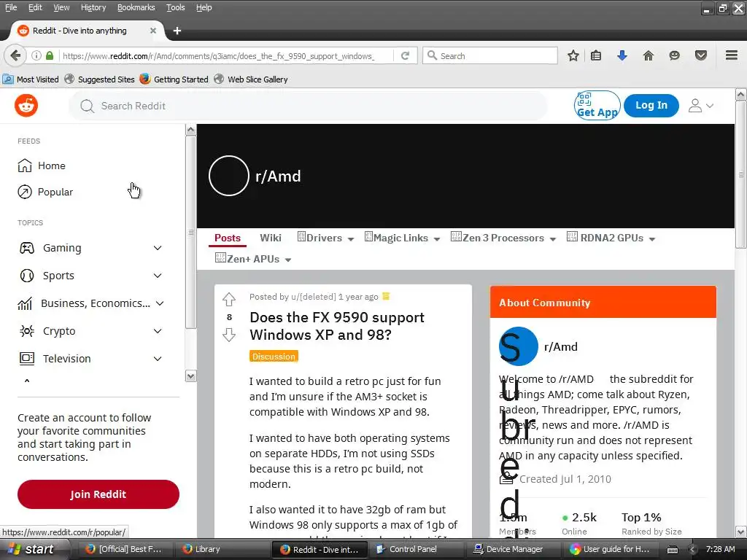Open the Firefox hamburger menu
The image size is (747, 560).
731,55
